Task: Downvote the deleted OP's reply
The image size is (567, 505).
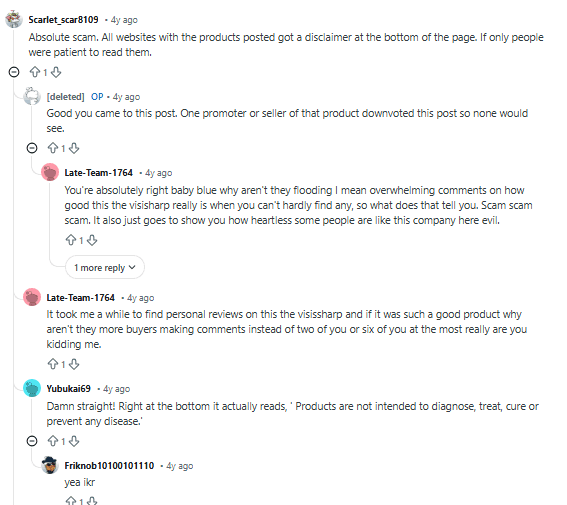Action: click(x=74, y=148)
